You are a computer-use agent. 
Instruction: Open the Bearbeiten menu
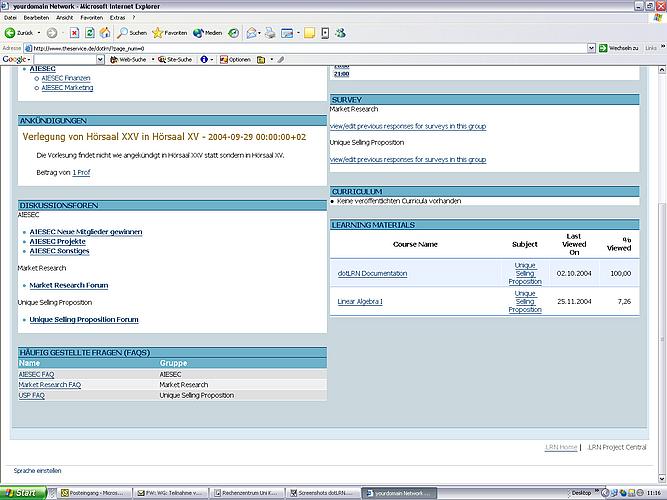(x=36, y=18)
